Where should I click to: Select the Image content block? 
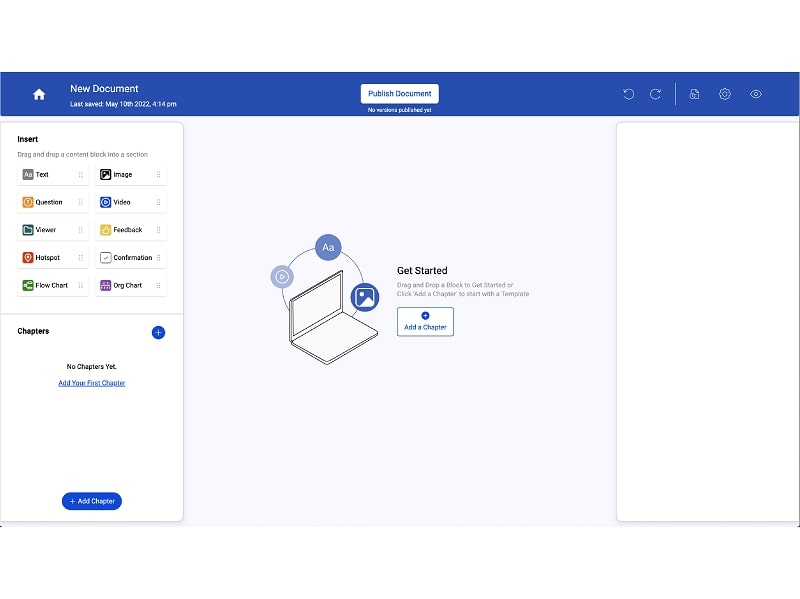point(131,174)
